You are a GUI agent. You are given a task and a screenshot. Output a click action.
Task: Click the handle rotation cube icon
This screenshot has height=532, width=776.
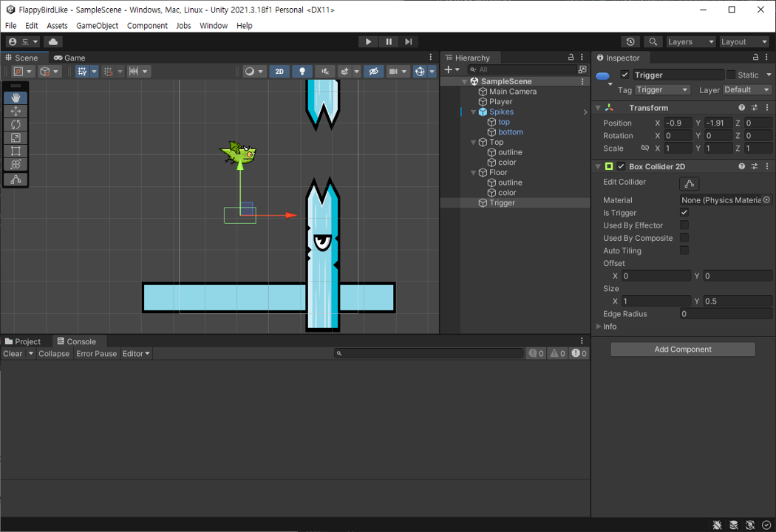pyautogui.click(x=44, y=71)
